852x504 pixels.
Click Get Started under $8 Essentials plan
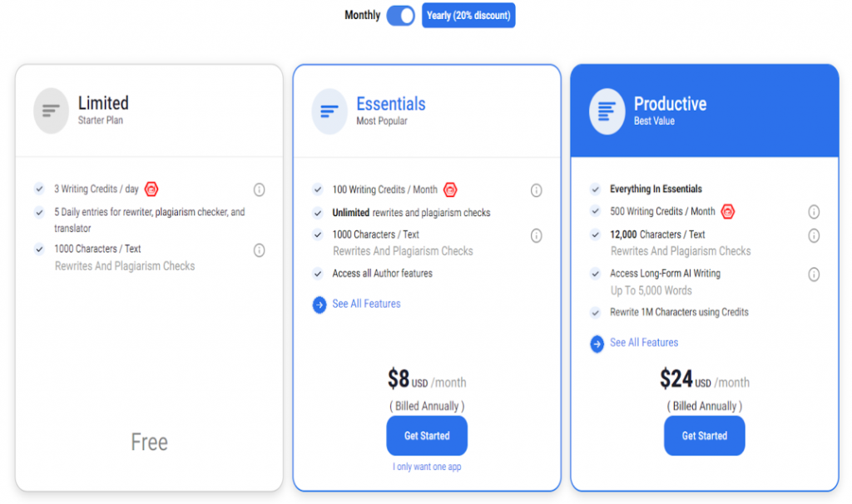point(427,436)
